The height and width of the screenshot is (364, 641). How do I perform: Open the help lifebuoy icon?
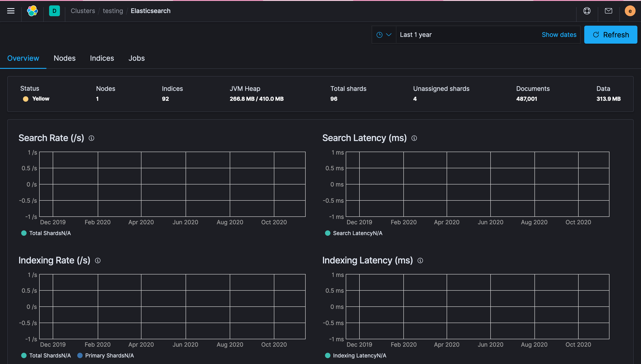[x=587, y=11]
